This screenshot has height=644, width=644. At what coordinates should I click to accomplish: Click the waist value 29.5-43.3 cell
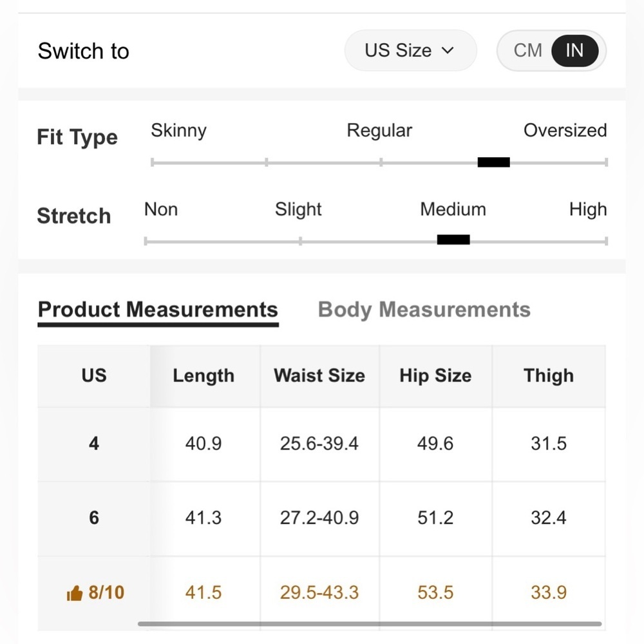[x=319, y=593]
